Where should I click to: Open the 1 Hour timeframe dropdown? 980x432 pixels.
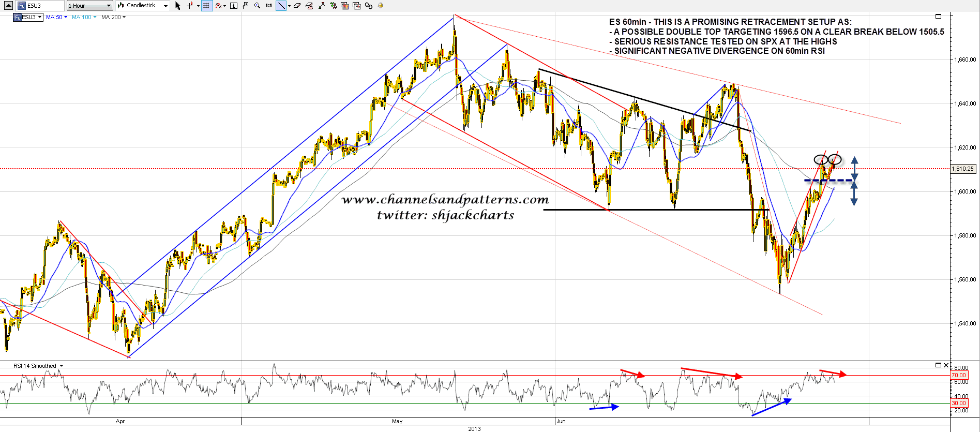click(89, 6)
